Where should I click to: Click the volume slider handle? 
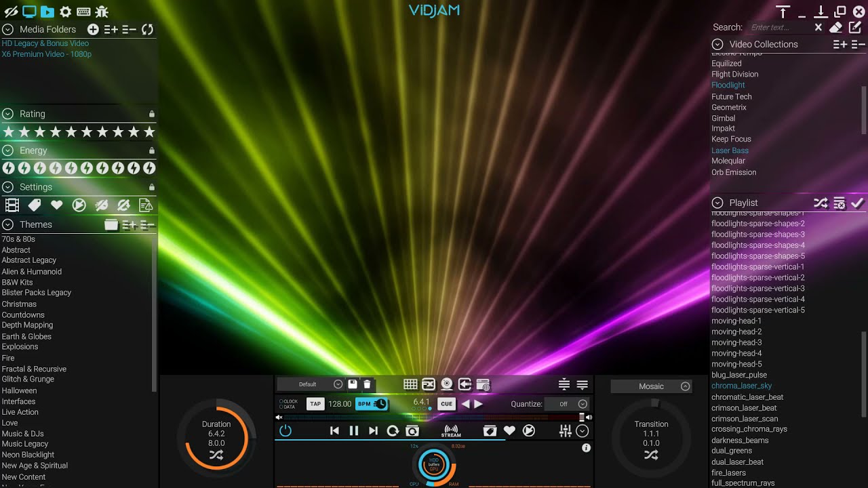point(581,418)
